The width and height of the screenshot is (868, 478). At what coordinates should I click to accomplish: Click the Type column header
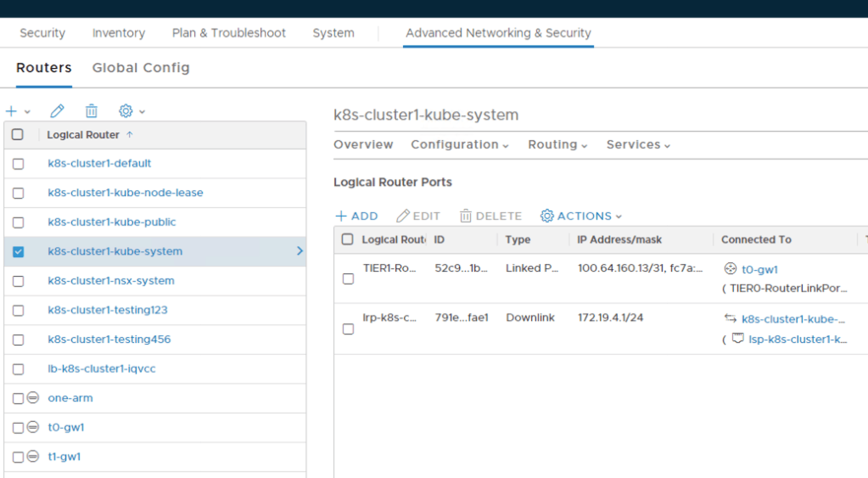coord(518,239)
